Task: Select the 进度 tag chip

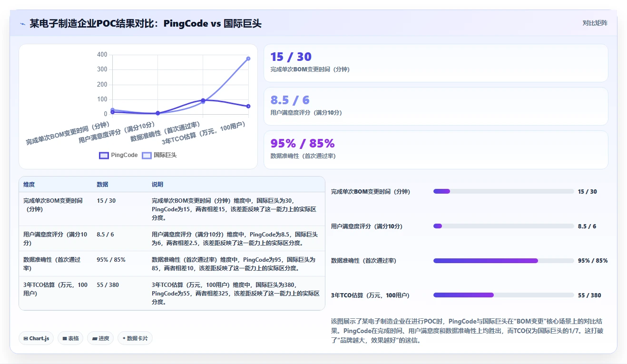Action: [x=100, y=338]
